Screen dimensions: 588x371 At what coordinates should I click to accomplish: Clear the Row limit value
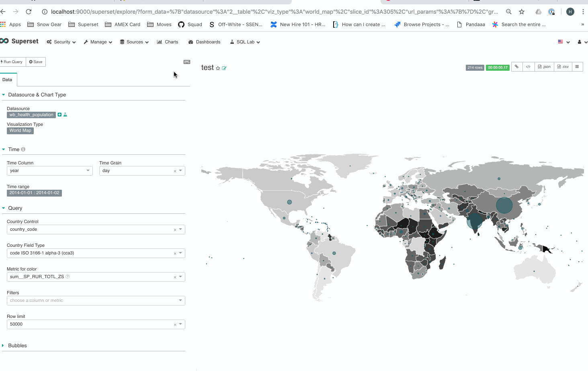tap(175, 324)
